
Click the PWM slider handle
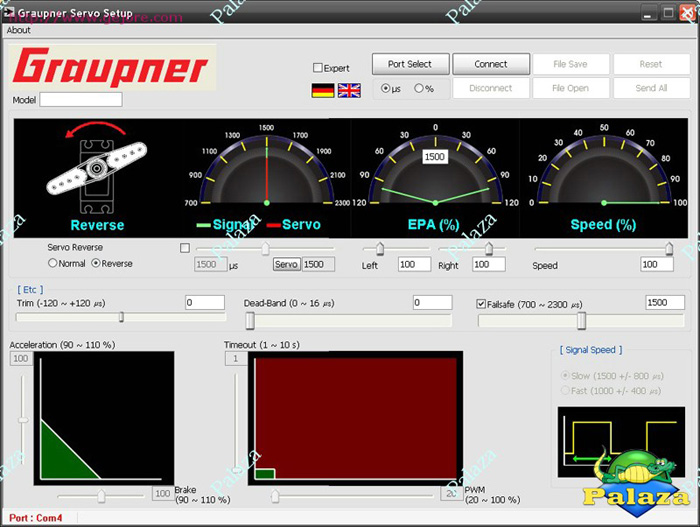pos(275,496)
